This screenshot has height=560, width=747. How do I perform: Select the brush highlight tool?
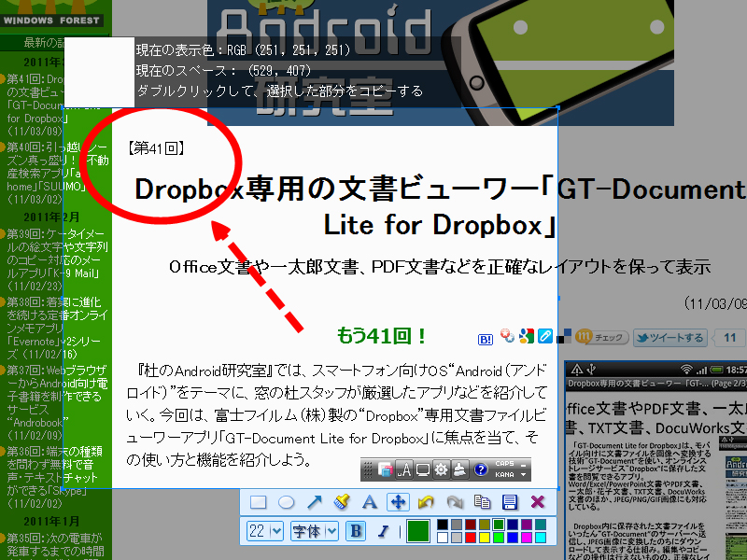click(x=342, y=501)
